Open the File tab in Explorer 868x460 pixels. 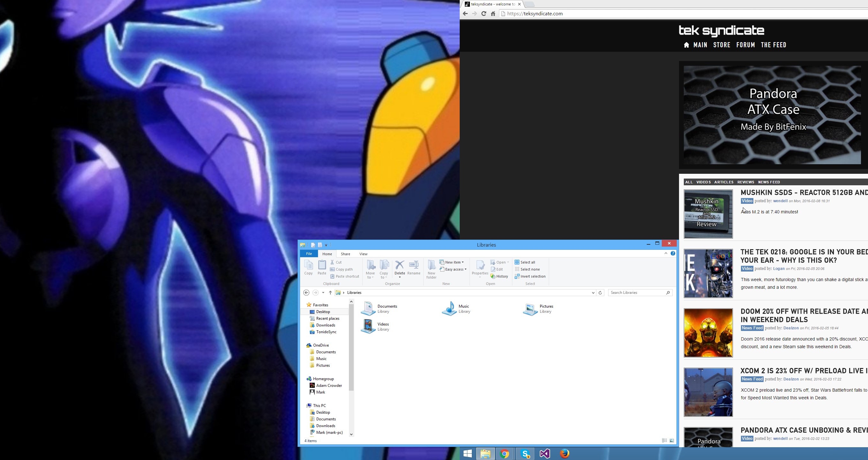pos(309,254)
